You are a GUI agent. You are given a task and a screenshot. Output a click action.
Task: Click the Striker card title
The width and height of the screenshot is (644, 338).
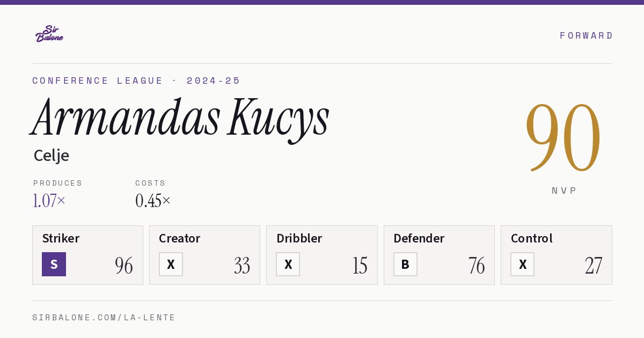click(61, 238)
